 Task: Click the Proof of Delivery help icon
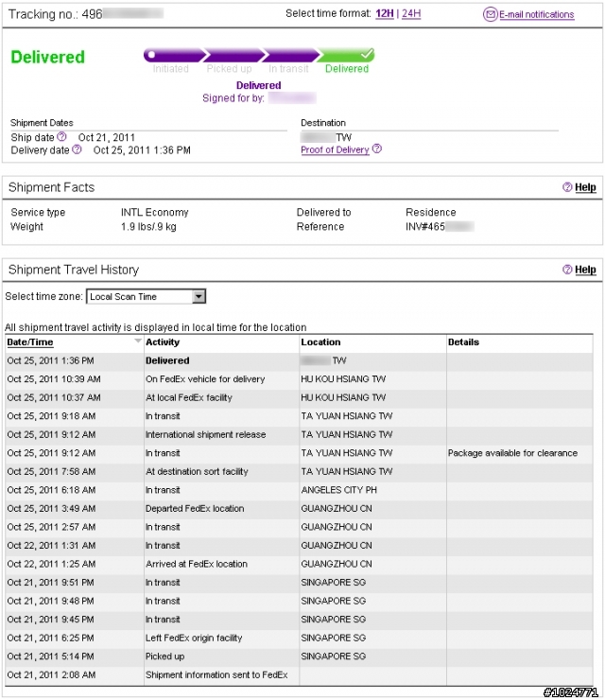pos(377,149)
